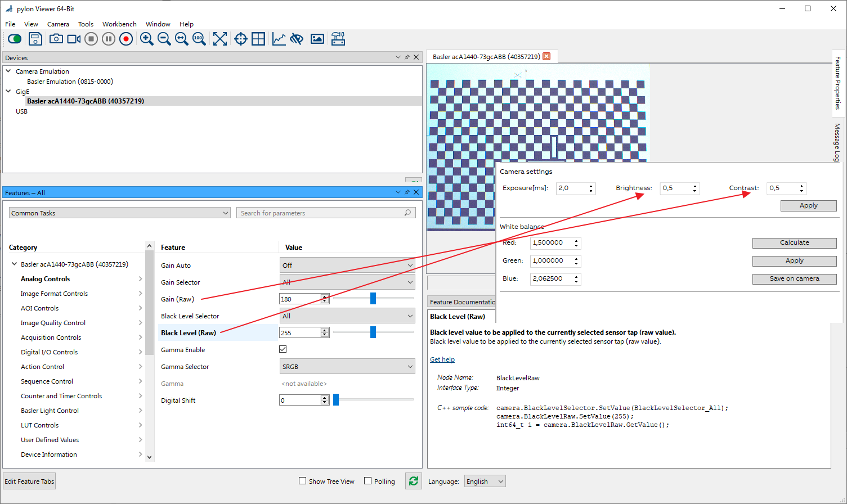Click the save features disk icon

click(x=35, y=39)
